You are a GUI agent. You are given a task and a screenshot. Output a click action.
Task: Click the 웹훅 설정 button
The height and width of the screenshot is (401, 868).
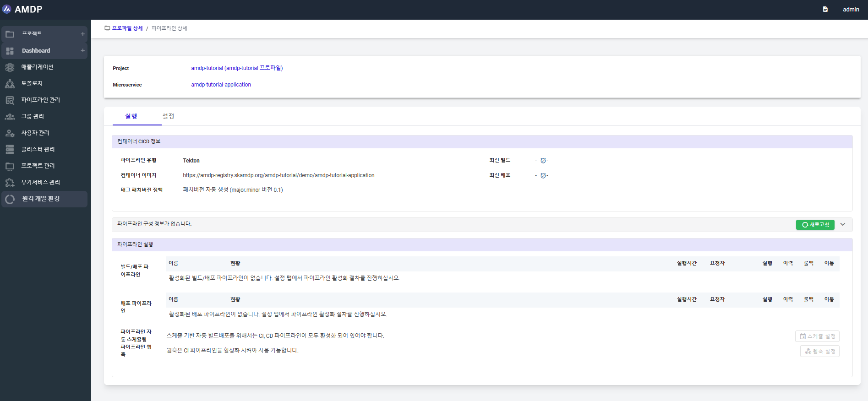820,352
